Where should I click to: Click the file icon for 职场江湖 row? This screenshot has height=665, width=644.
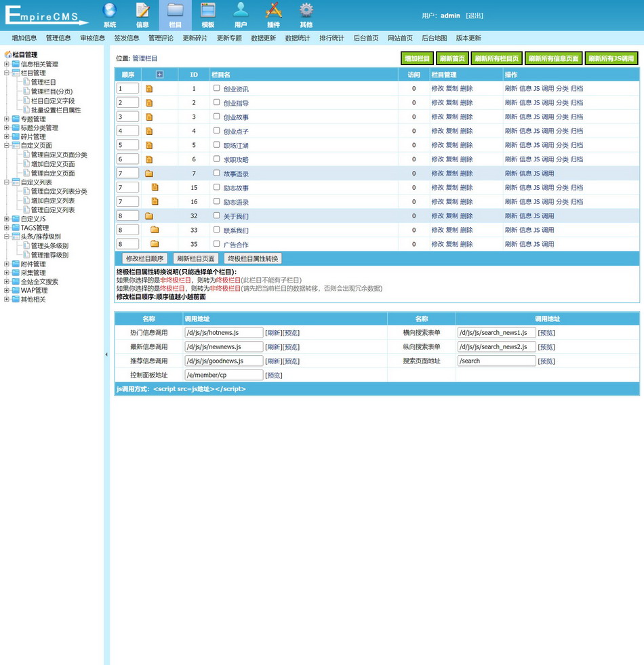tap(149, 145)
